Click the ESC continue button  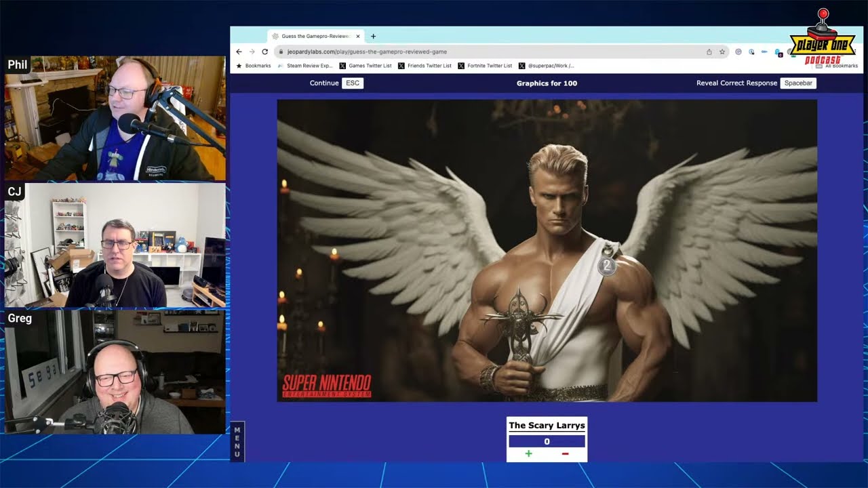(353, 83)
